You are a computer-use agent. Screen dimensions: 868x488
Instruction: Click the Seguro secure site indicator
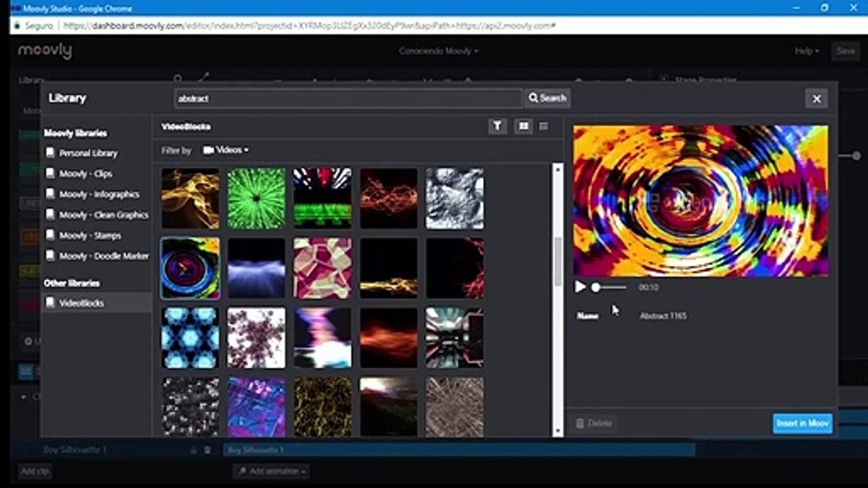tap(33, 26)
